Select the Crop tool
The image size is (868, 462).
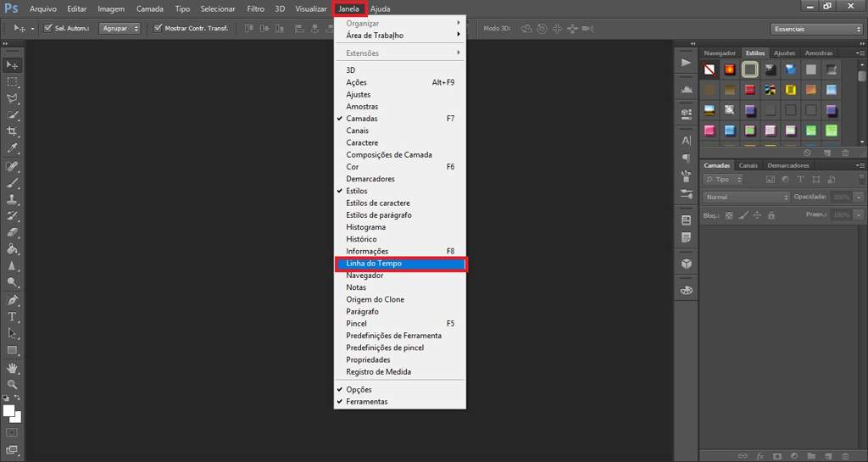[12, 131]
